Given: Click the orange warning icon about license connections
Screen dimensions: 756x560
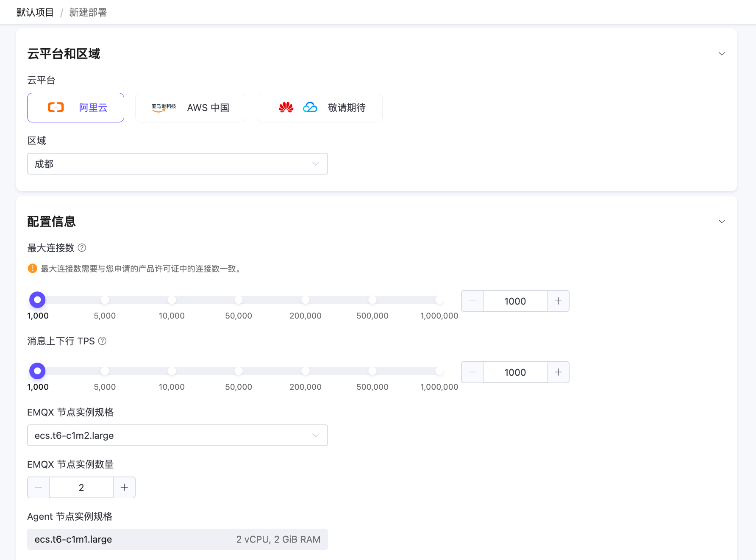Looking at the screenshot, I should tap(32, 268).
